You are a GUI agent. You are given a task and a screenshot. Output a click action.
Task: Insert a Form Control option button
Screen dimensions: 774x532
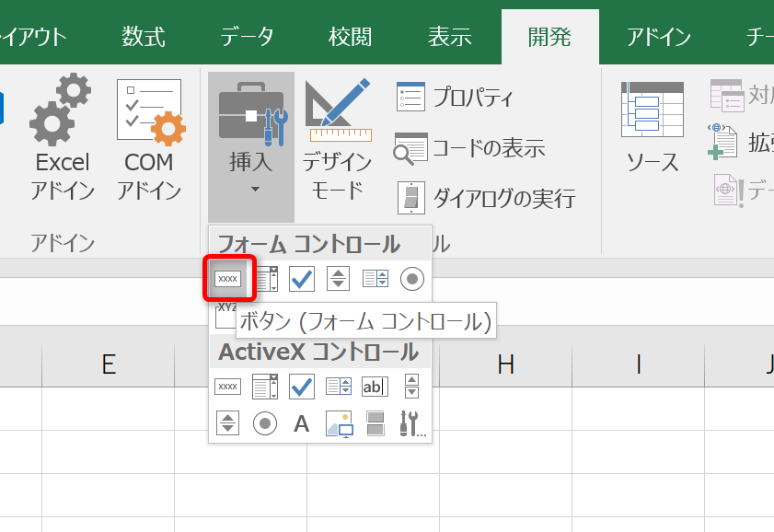coord(412,279)
